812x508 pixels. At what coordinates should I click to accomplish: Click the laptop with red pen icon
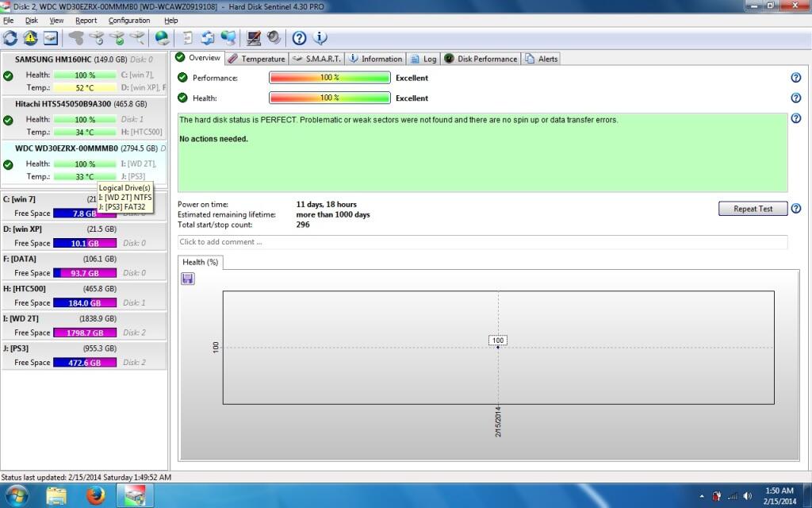click(x=253, y=38)
